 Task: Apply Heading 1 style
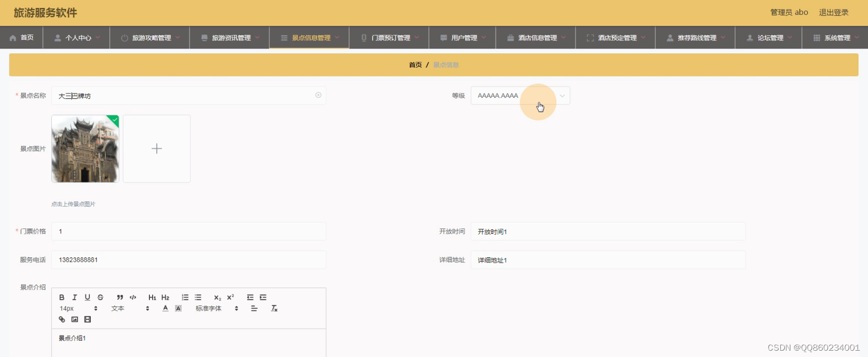[x=152, y=297]
